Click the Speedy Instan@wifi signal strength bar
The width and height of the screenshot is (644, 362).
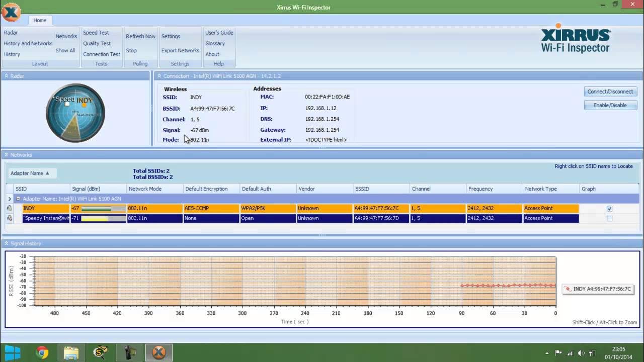click(103, 219)
